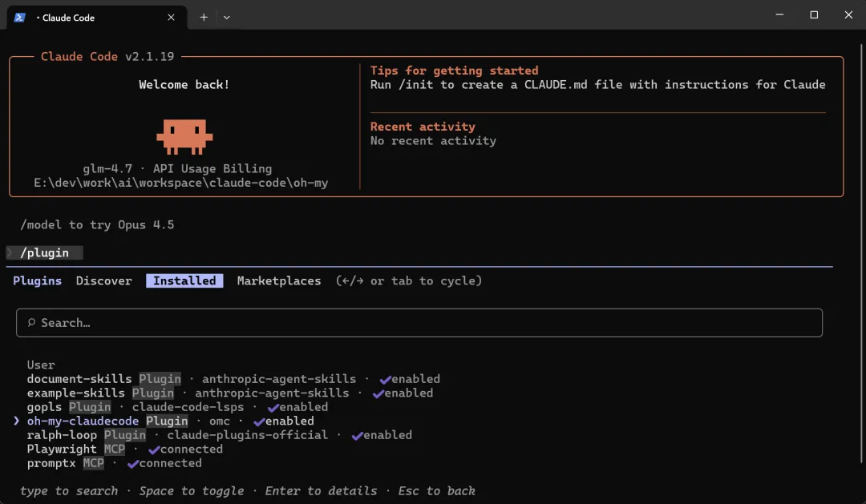Toggle gopls enabled checkmark
Viewport: 866px width, 504px height.
tap(273, 407)
